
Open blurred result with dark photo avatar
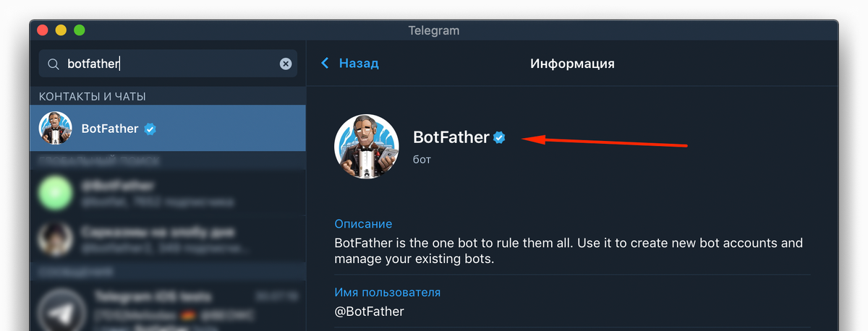pos(168,239)
